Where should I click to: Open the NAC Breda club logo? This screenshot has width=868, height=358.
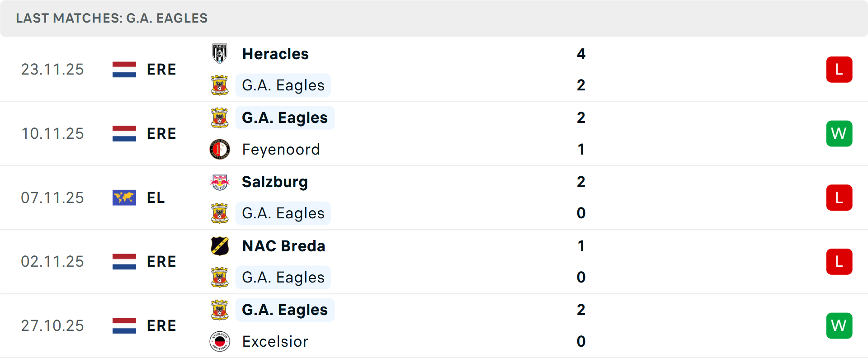click(x=220, y=246)
